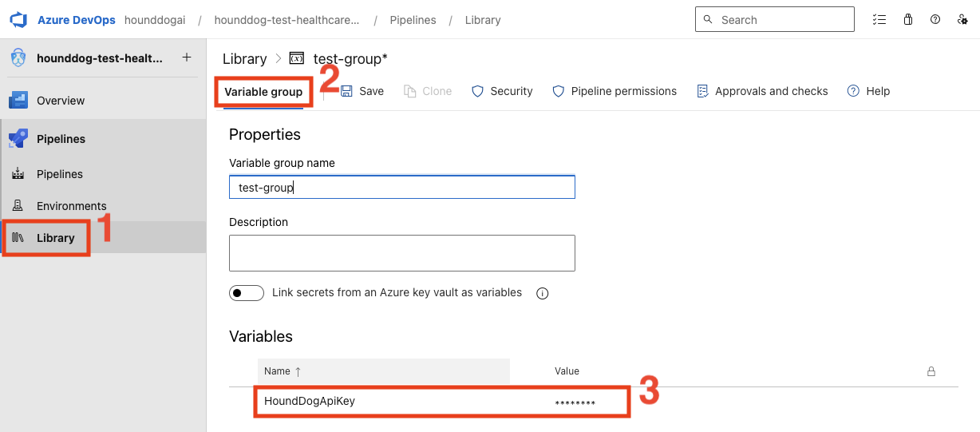Open the help question mark icon in header

point(935,20)
